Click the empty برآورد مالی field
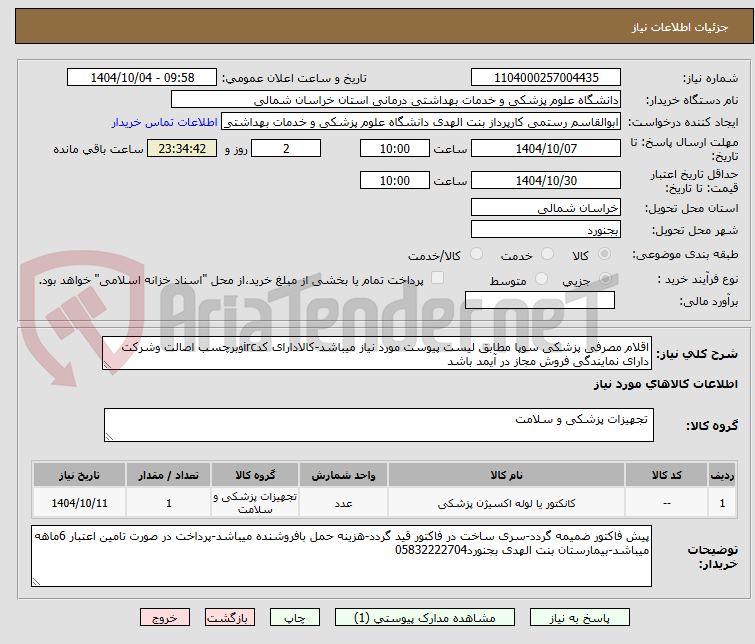Screen dimensions: 755x644 click(540, 300)
